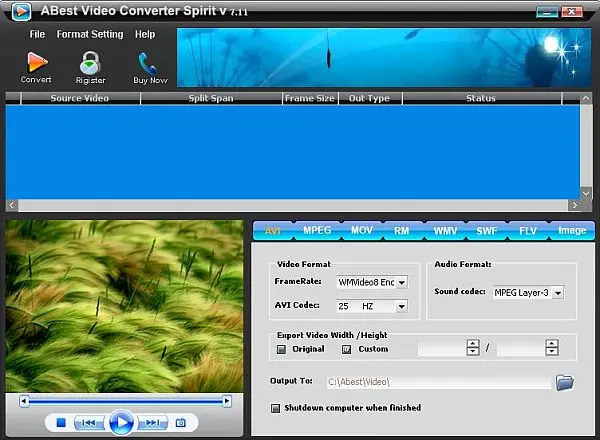Click file list scroll left arrow
Image resolution: width=600 pixels, height=440 pixels.
(x=11, y=205)
